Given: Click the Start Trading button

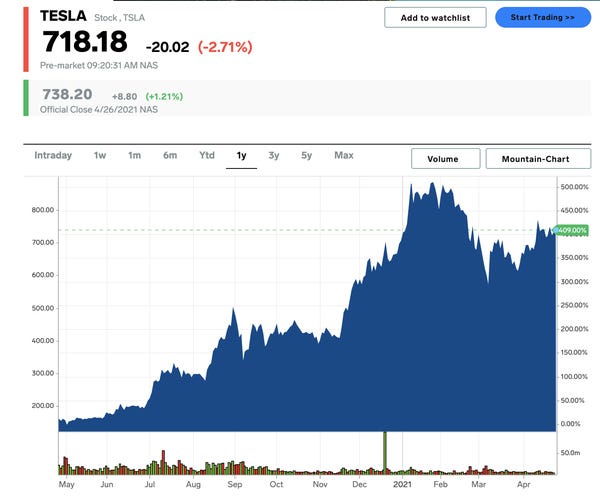Looking at the screenshot, I should tap(543, 17).
